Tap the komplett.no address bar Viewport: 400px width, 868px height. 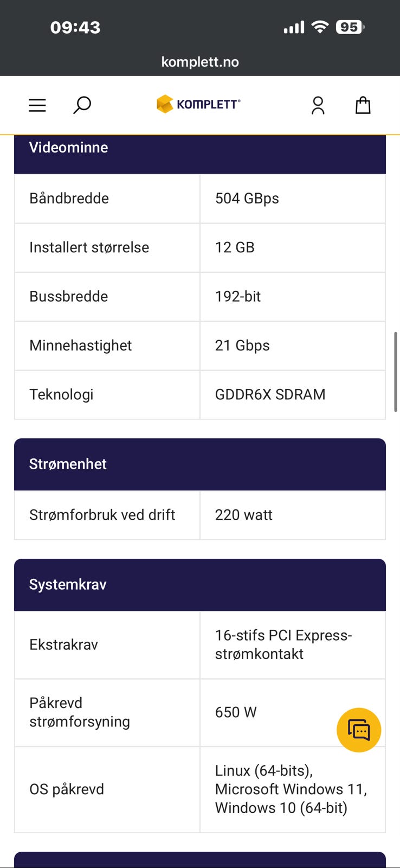point(200,62)
